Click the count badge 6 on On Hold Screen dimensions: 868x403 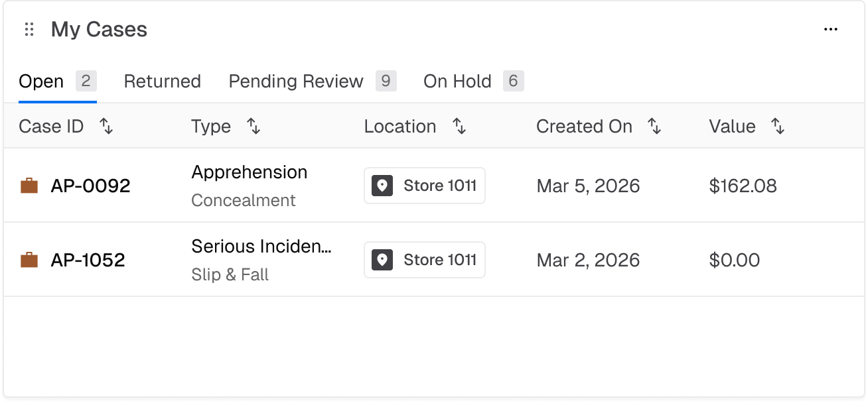[514, 82]
